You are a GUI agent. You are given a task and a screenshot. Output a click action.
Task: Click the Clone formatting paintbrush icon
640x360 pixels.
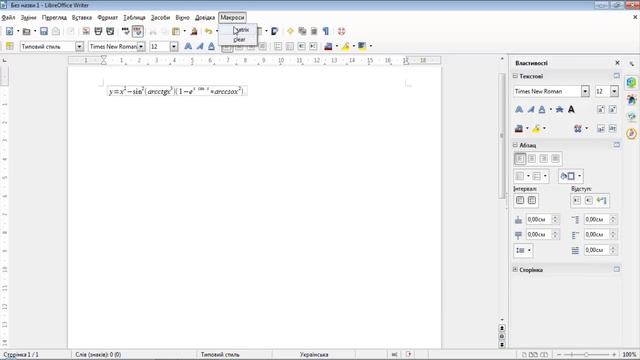point(194,31)
